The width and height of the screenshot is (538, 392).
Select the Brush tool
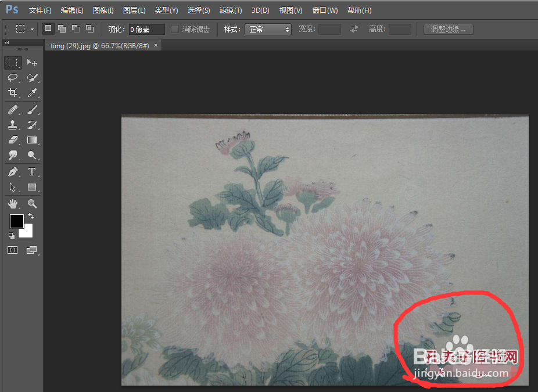point(32,110)
